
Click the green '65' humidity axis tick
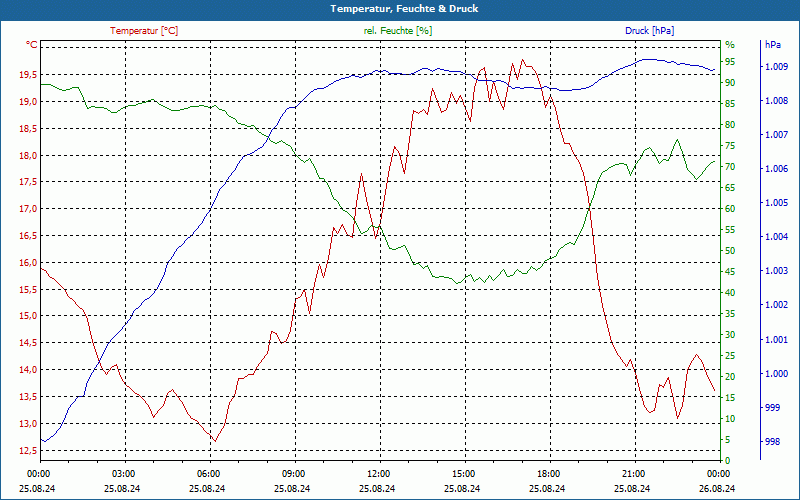(730, 188)
